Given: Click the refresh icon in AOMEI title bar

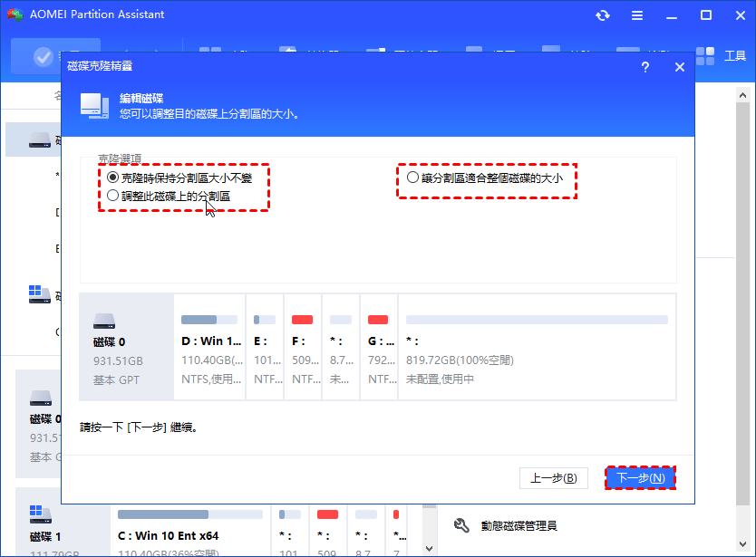Looking at the screenshot, I should tap(603, 15).
